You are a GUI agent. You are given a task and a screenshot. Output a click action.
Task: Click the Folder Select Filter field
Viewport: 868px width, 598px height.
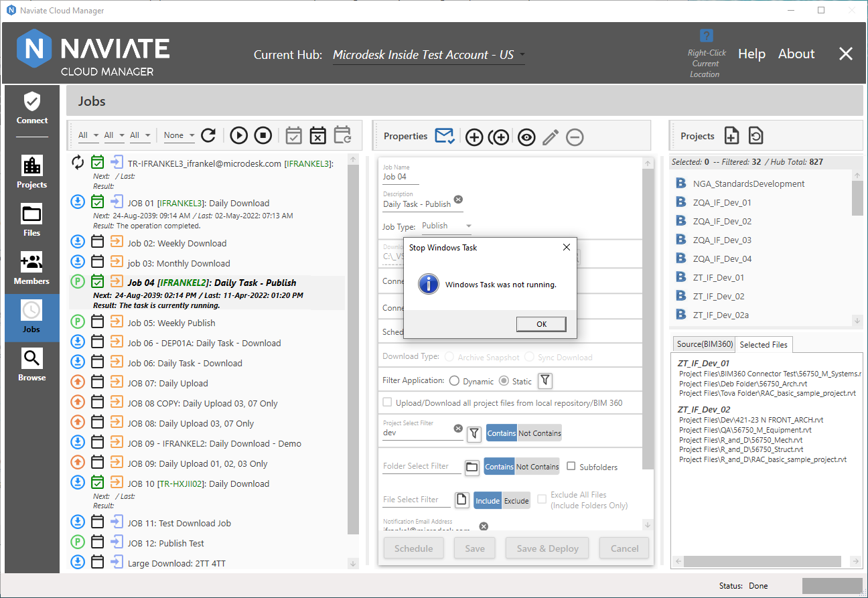422,466
